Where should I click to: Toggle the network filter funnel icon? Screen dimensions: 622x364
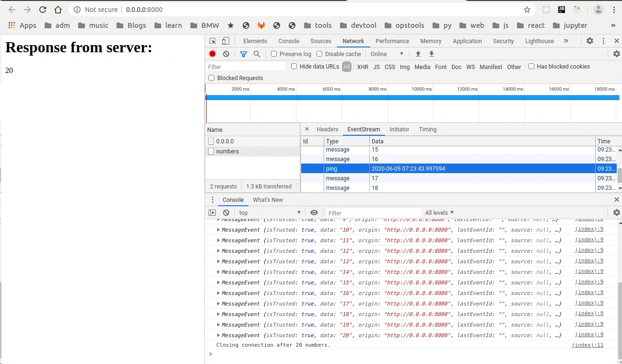click(244, 54)
